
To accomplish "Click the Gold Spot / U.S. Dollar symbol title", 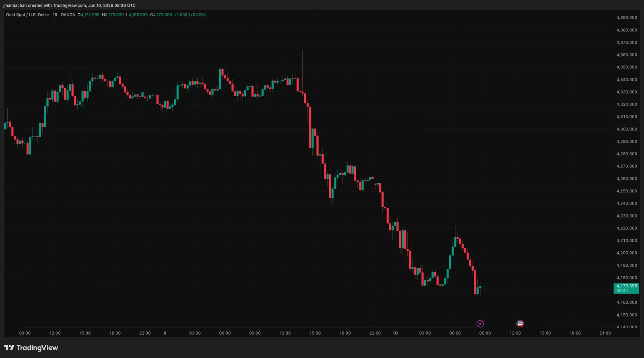I will pos(27,14).
